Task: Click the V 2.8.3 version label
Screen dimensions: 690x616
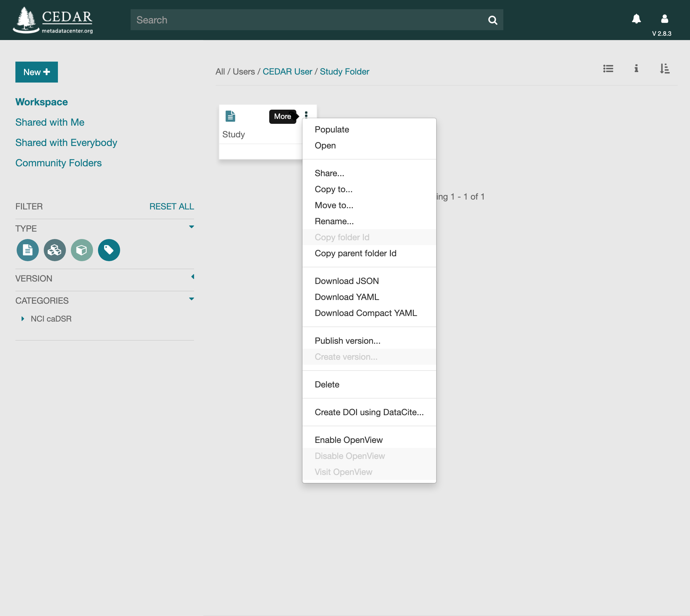Action: coord(662,34)
